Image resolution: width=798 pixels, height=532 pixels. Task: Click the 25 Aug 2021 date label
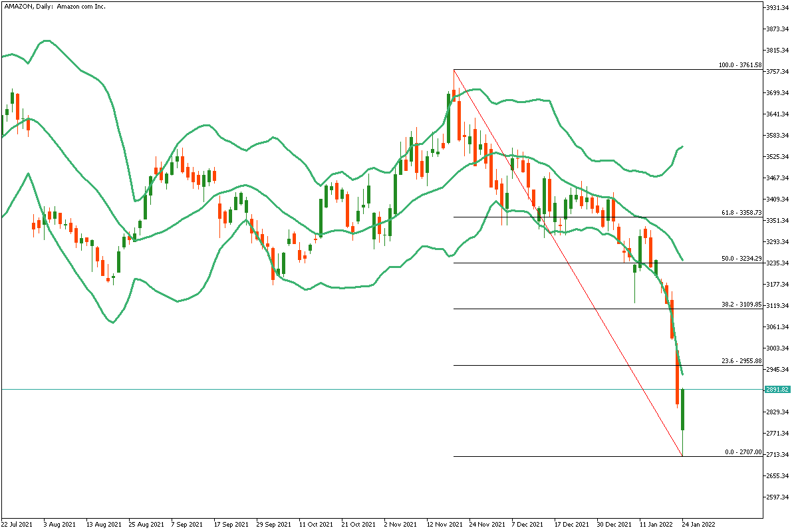[x=145, y=524]
